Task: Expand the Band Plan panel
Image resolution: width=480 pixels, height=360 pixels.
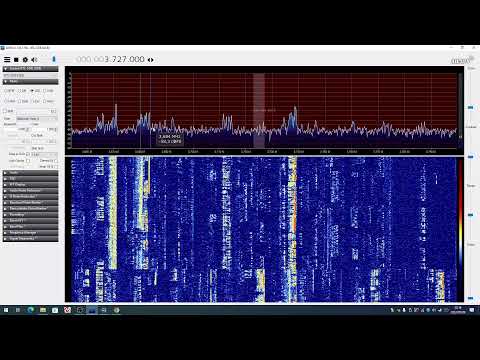Action: [x=30, y=227]
